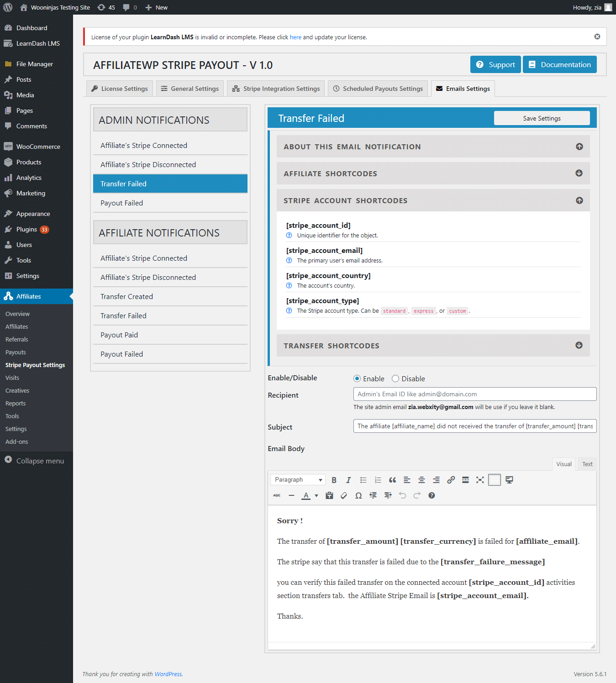Select the Emails Settings tab

point(463,89)
